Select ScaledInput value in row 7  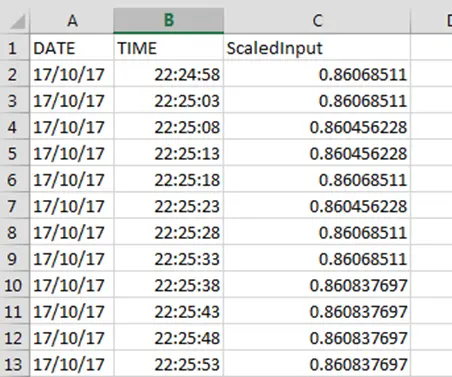317,206
